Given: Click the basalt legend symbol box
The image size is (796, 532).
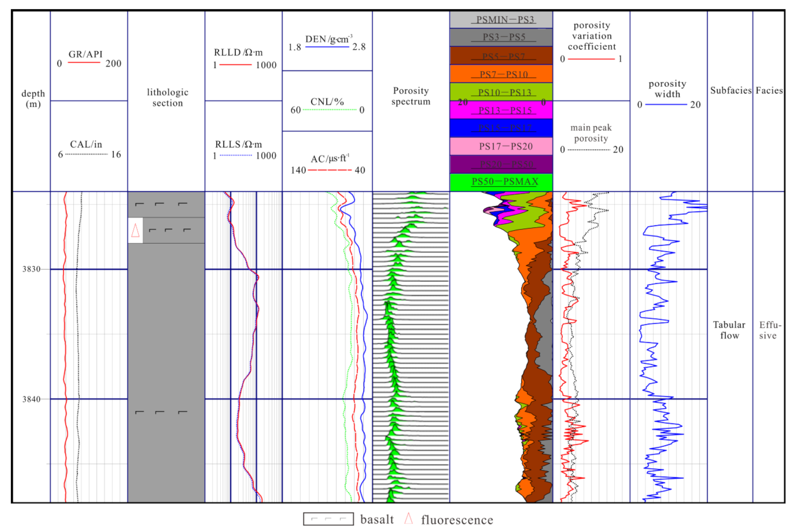Looking at the screenshot, I should point(328,519).
